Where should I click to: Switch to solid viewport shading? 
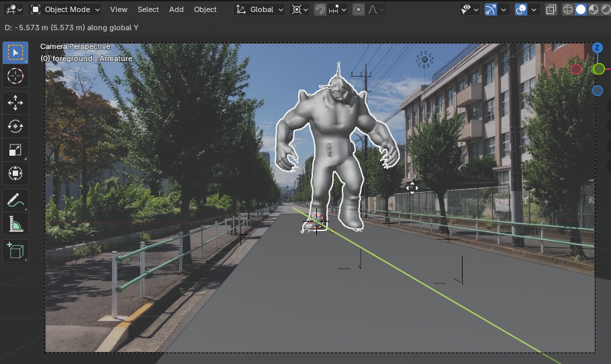pos(581,9)
